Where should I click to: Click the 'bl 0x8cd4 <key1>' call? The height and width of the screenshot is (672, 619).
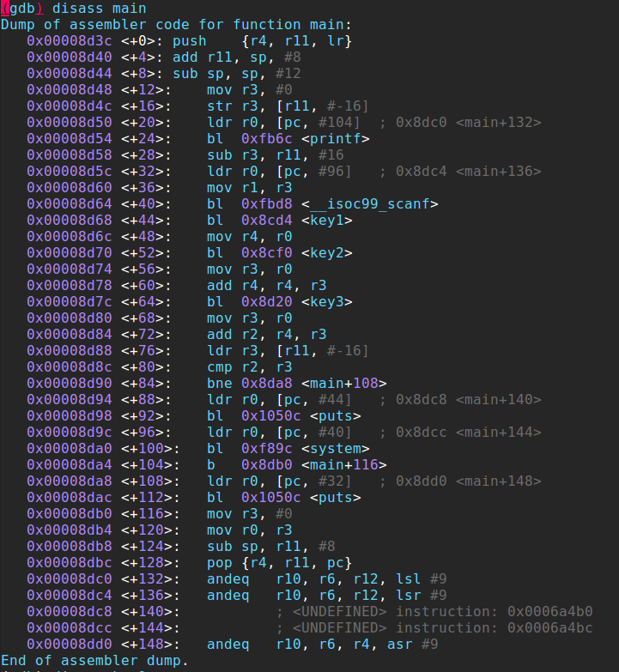(280, 220)
